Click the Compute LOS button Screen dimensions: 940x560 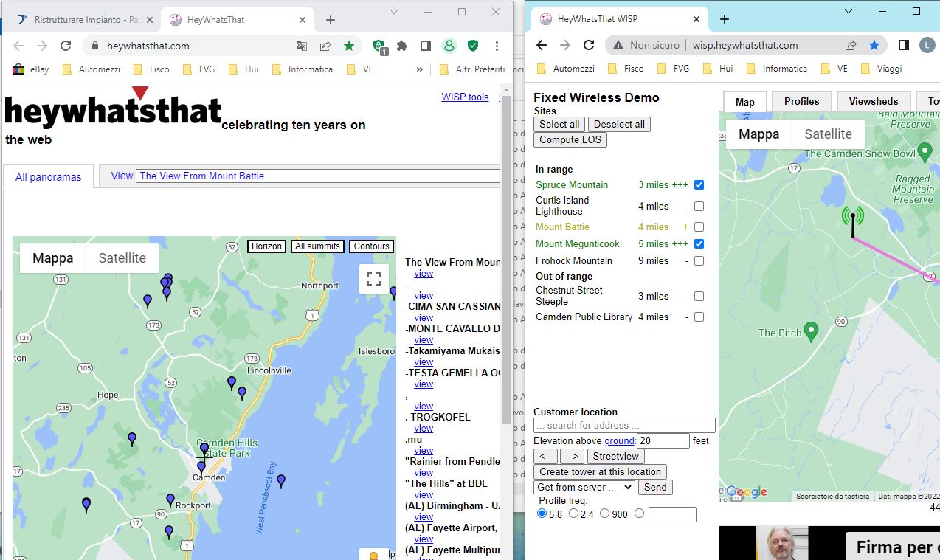(570, 139)
